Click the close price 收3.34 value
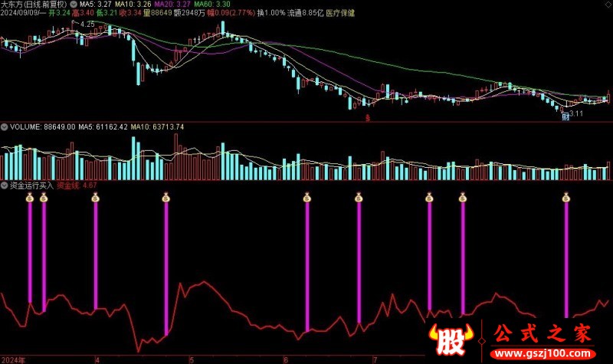The height and width of the screenshot is (364, 613). 130,13
